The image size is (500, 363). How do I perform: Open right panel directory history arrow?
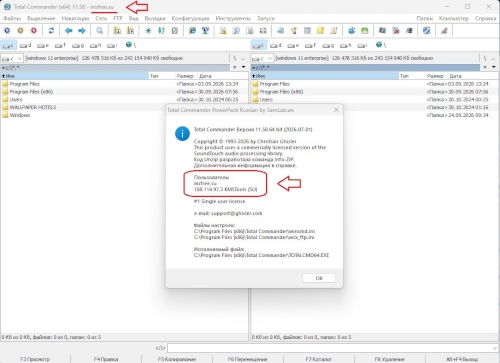tap(494, 67)
